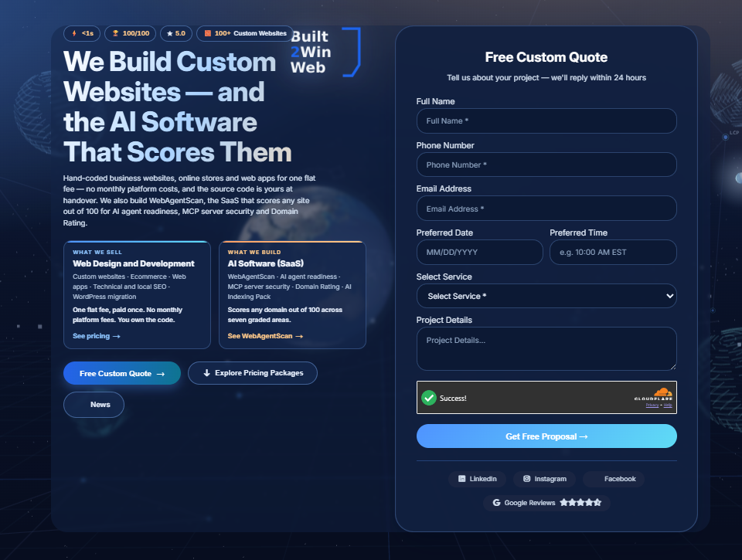Click the Cloudflare Privacy link
The width and height of the screenshot is (742, 560).
coord(652,406)
